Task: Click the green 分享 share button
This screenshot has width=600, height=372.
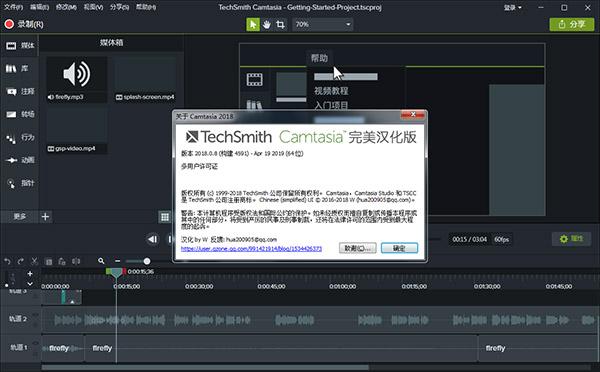Action: tap(572, 24)
